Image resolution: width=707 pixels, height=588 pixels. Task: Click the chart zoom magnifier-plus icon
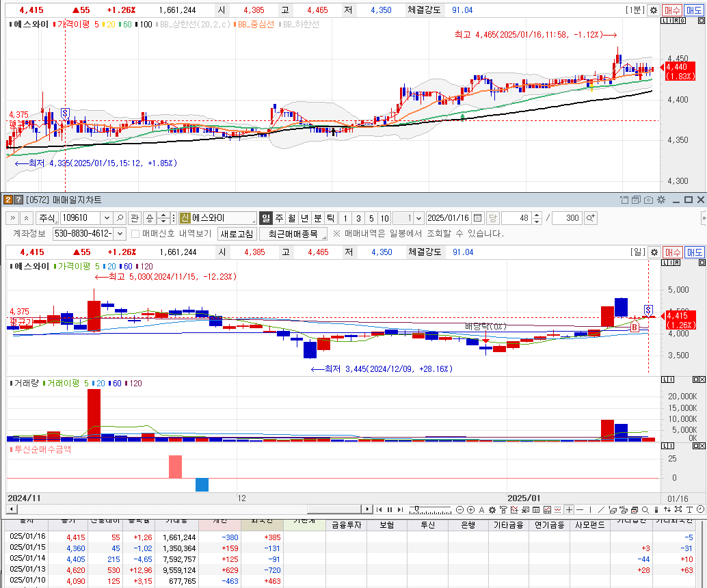tap(590, 218)
